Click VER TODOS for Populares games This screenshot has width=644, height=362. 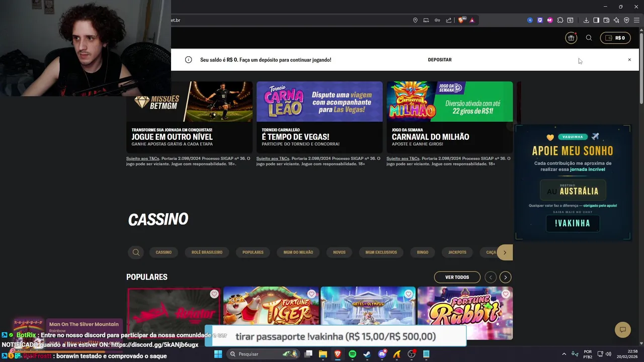[457, 277]
